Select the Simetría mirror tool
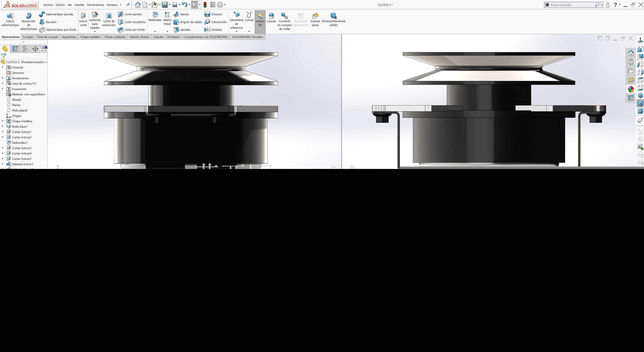The height and width of the screenshot is (352, 644). (x=213, y=30)
